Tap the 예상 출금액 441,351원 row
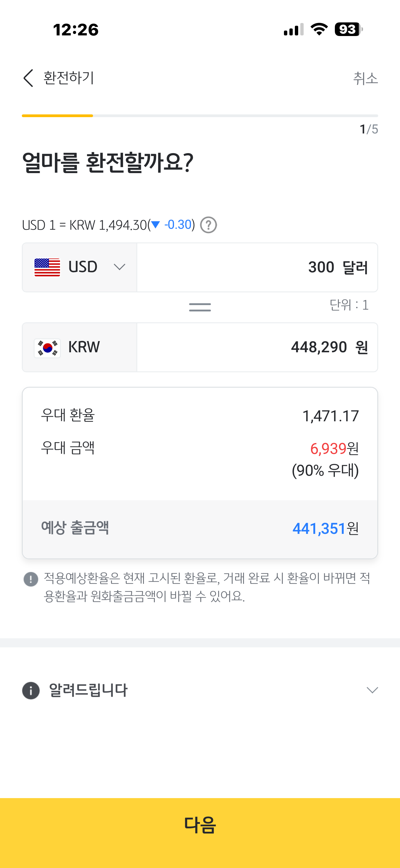This screenshot has width=400, height=868. coord(200,528)
